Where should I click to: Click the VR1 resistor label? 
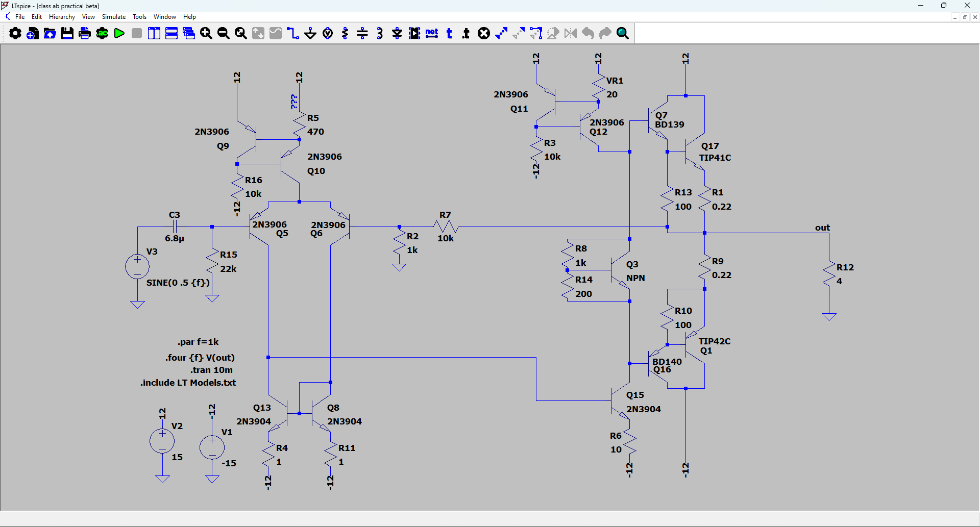pyautogui.click(x=615, y=81)
